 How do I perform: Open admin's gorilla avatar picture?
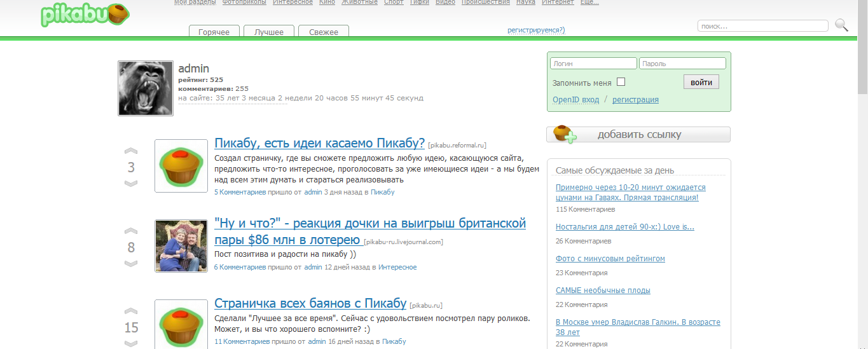[x=146, y=88]
